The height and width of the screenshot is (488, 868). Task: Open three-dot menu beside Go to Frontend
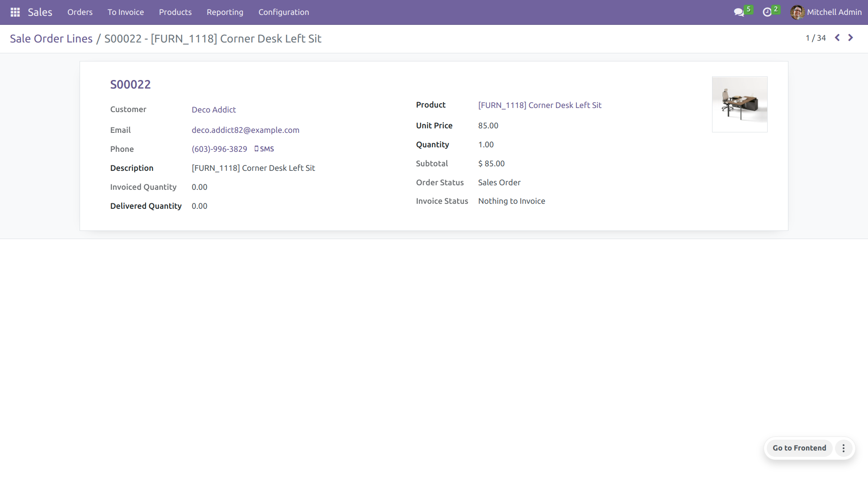point(843,448)
